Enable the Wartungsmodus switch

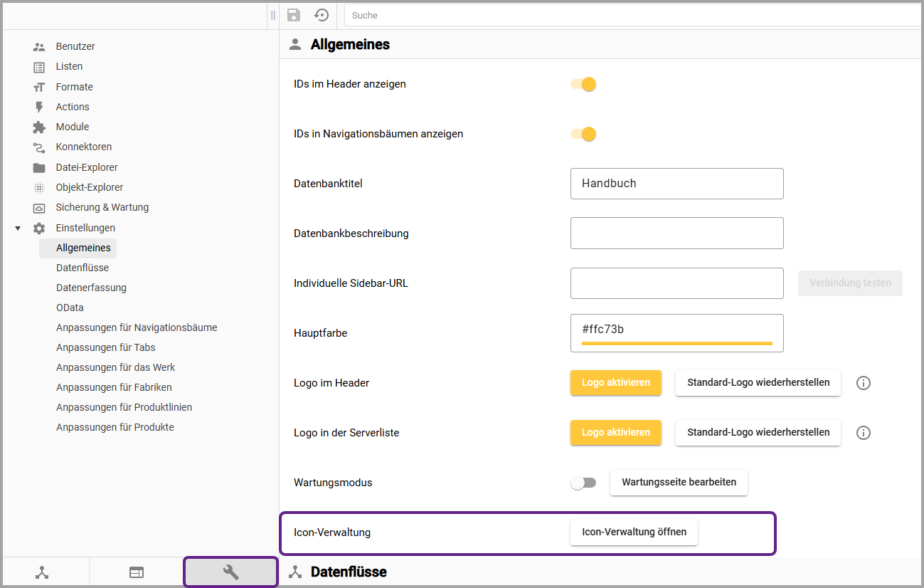pos(583,483)
